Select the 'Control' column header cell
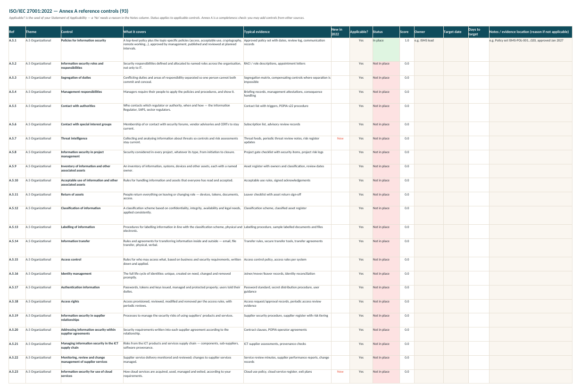 [x=91, y=32]
